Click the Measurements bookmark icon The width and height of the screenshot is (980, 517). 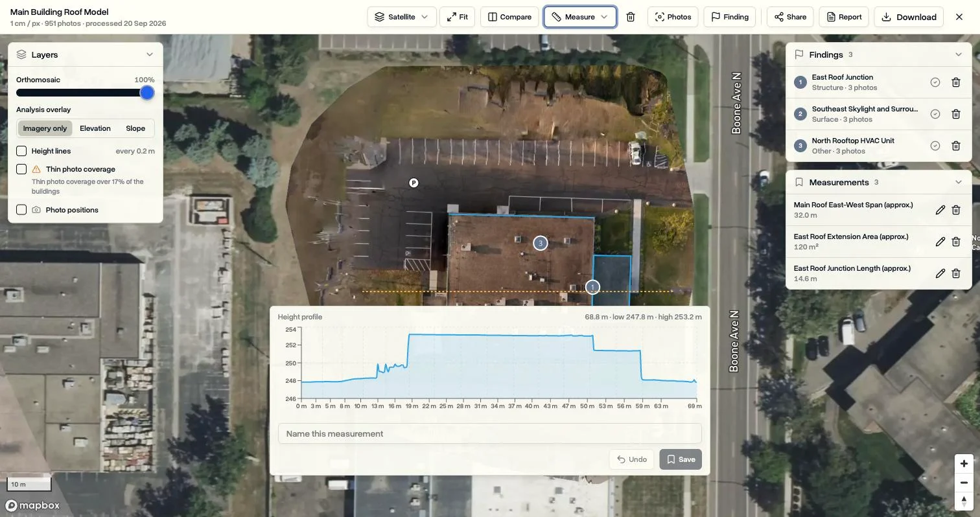[x=799, y=182]
